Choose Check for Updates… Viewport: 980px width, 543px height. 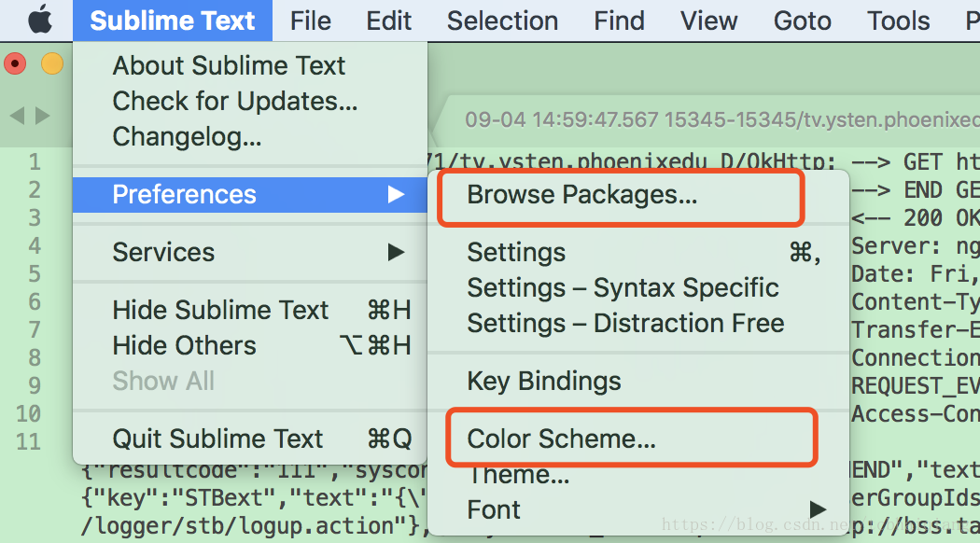coord(250,101)
